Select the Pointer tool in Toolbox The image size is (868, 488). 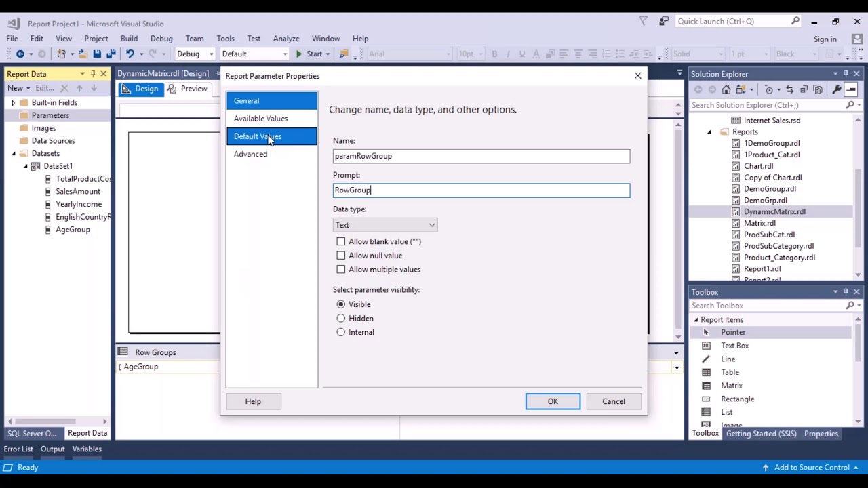click(x=770, y=332)
